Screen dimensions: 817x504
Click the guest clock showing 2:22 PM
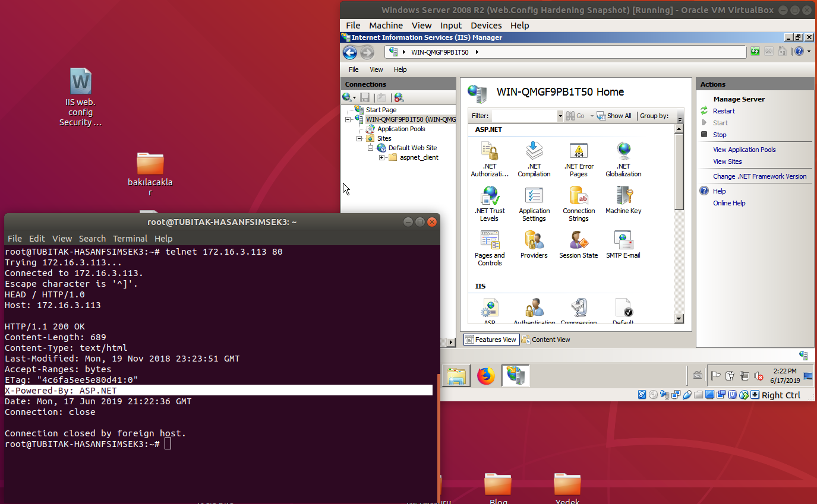pos(784,375)
